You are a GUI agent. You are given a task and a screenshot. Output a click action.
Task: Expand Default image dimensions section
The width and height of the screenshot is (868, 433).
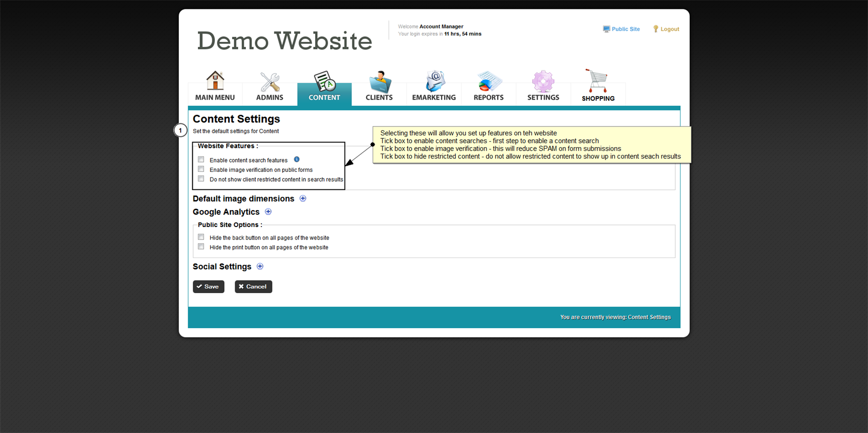[x=303, y=199]
